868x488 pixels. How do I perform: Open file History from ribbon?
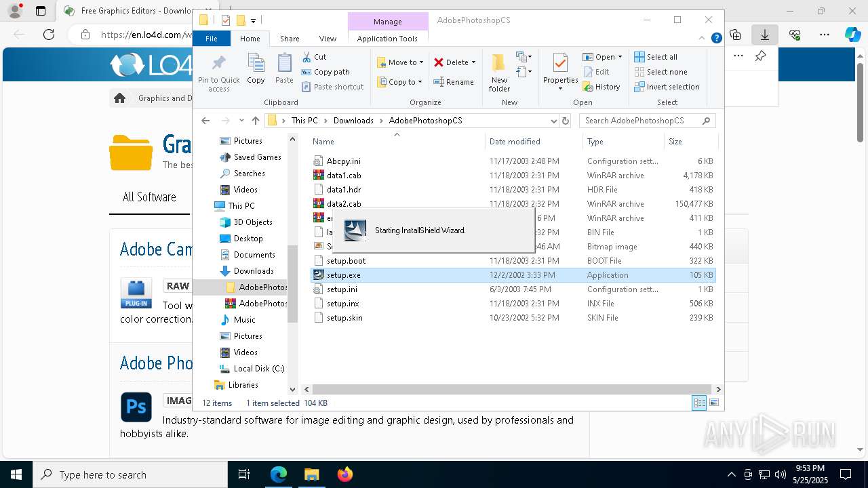click(x=601, y=87)
